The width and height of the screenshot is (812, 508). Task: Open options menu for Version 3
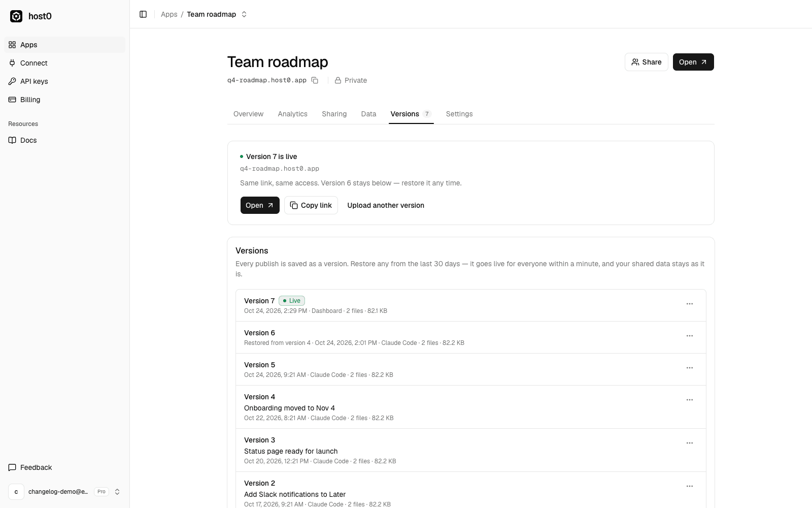[690, 443]
